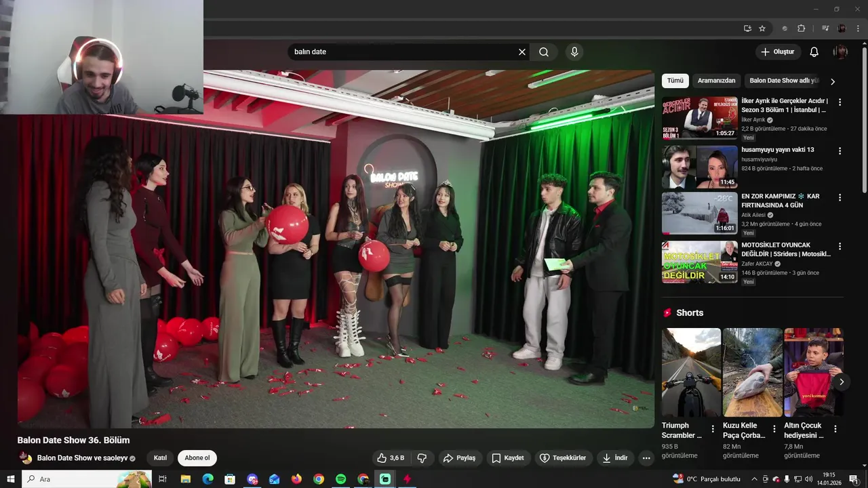Open options for Triumph Scrambler short
868x488 pixels.
click(713, 429)
